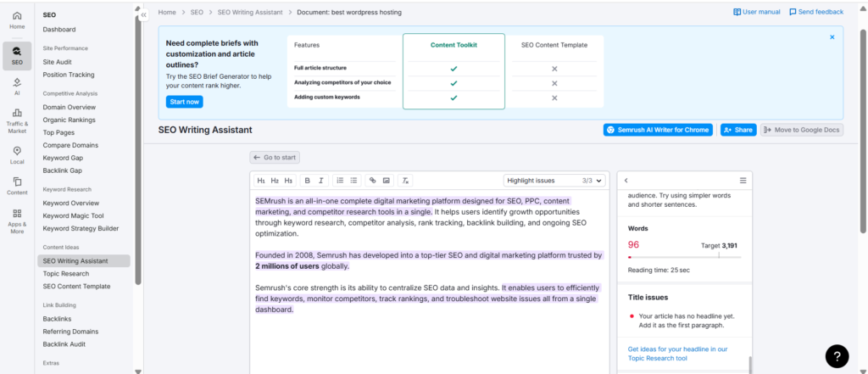The image size is (868, 374).
Task: Apply Heading 1 format in the editor toolbar
Action: point(261,180)
